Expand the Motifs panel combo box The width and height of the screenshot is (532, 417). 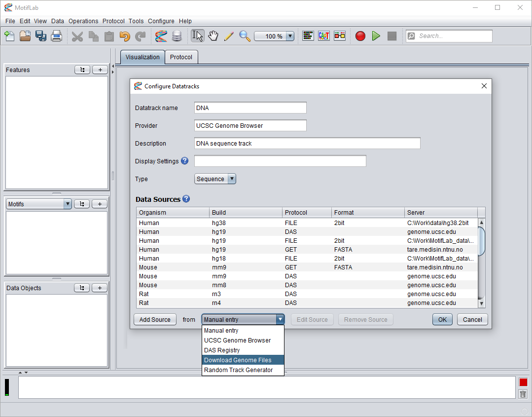tap(68, 204)
